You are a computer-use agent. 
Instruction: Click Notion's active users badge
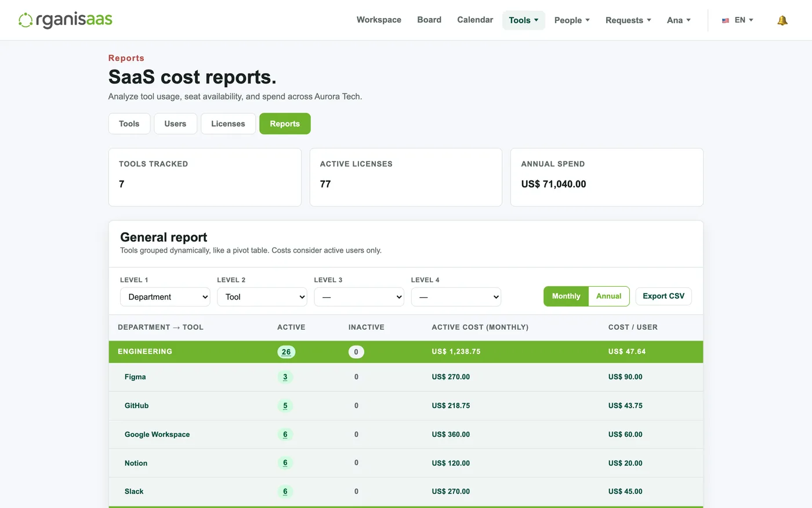(285, 463)
